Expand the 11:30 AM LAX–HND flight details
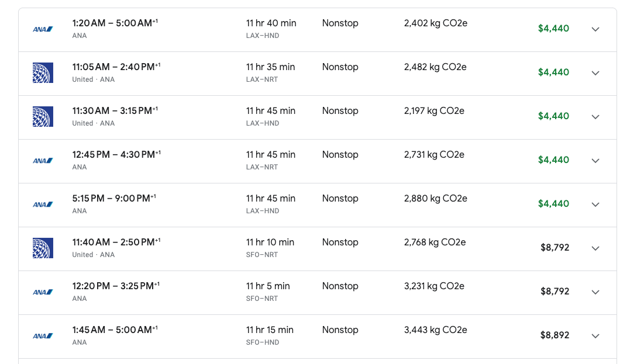 click(x=595, y=117)
